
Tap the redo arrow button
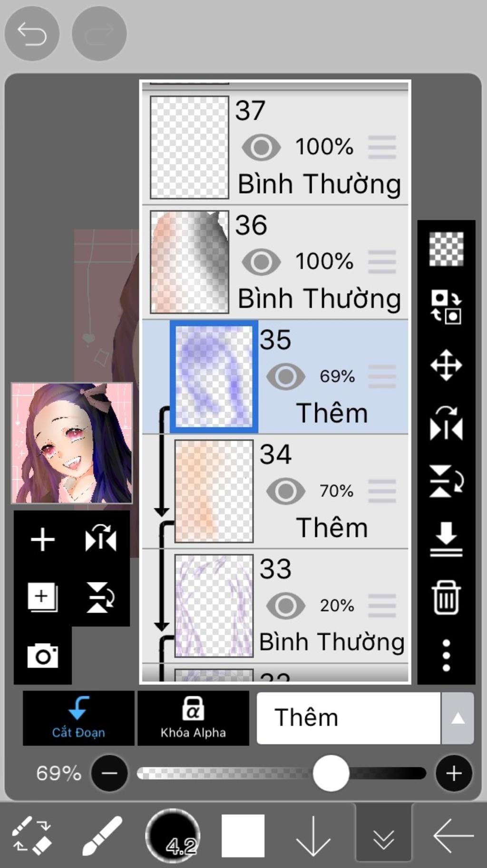tap(99, 34)
